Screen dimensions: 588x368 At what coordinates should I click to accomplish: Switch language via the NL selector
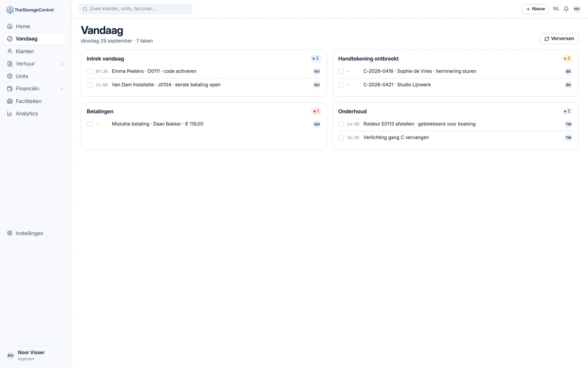(x=556, y=9)
